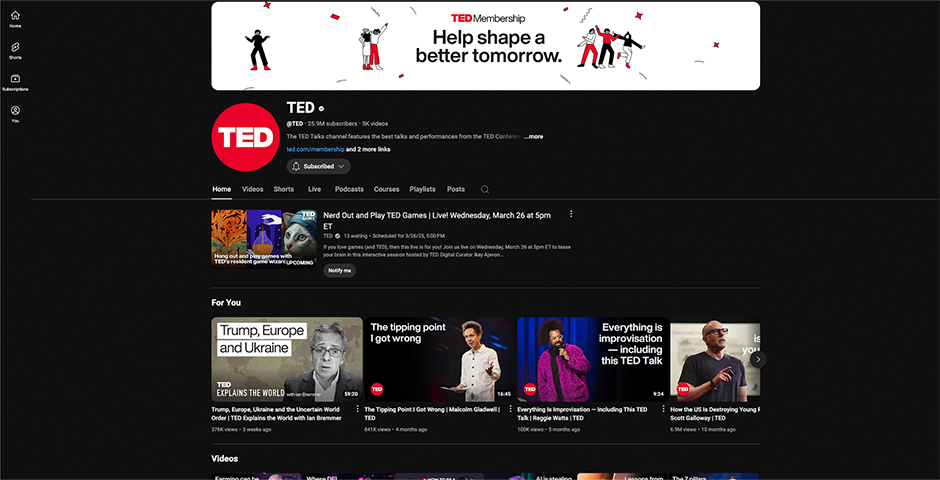Switch to the Podcasts tab
940x480 pixels.
349,189
